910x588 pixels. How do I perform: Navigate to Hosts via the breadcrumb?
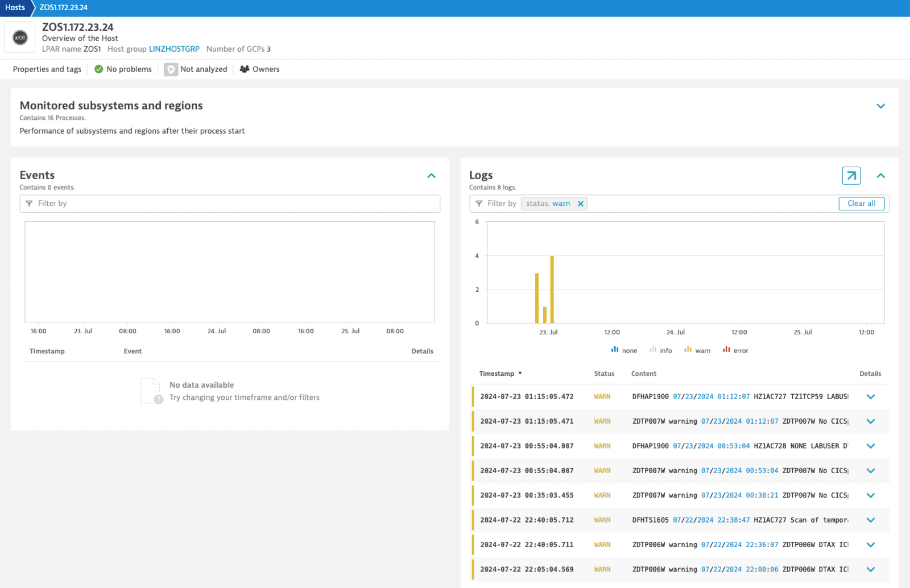(15, 7)
